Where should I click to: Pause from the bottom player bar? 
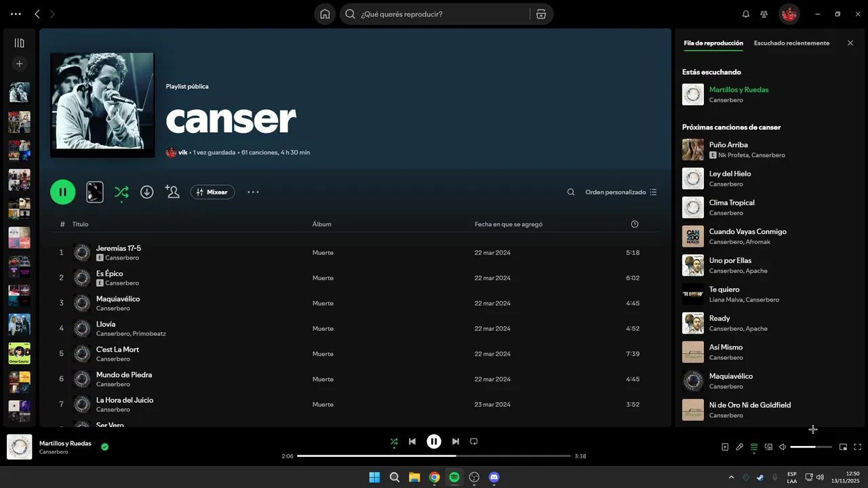point(434,441)
